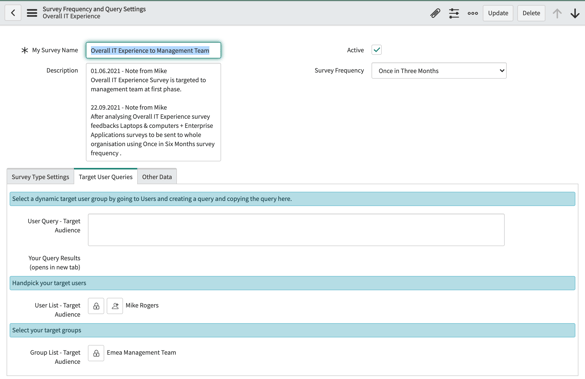Click the My Survey Name input field
Image resolution: width=585 pixels, height=379 pixels.
click(153, 50)
